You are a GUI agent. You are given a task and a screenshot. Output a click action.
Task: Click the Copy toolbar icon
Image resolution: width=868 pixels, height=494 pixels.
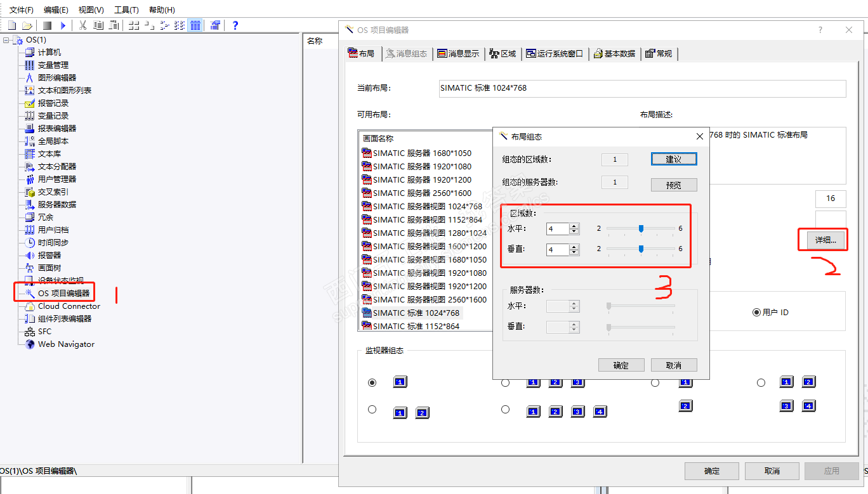[98, 25]
